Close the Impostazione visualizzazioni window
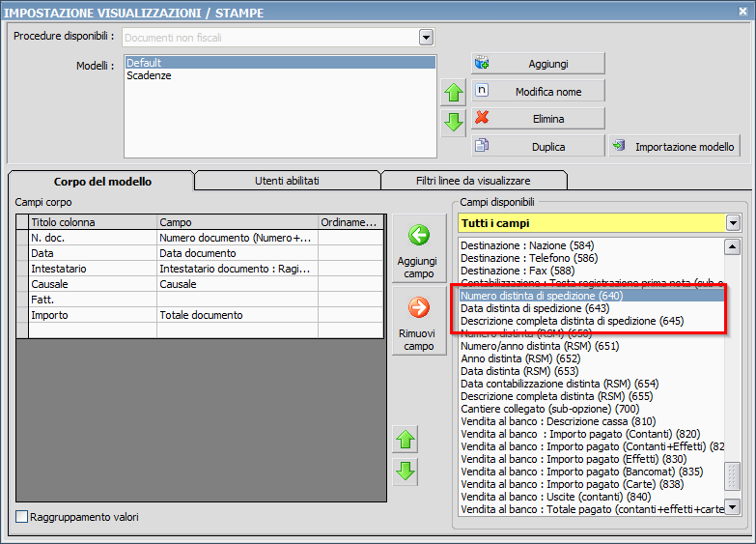 tap(743, 11)
